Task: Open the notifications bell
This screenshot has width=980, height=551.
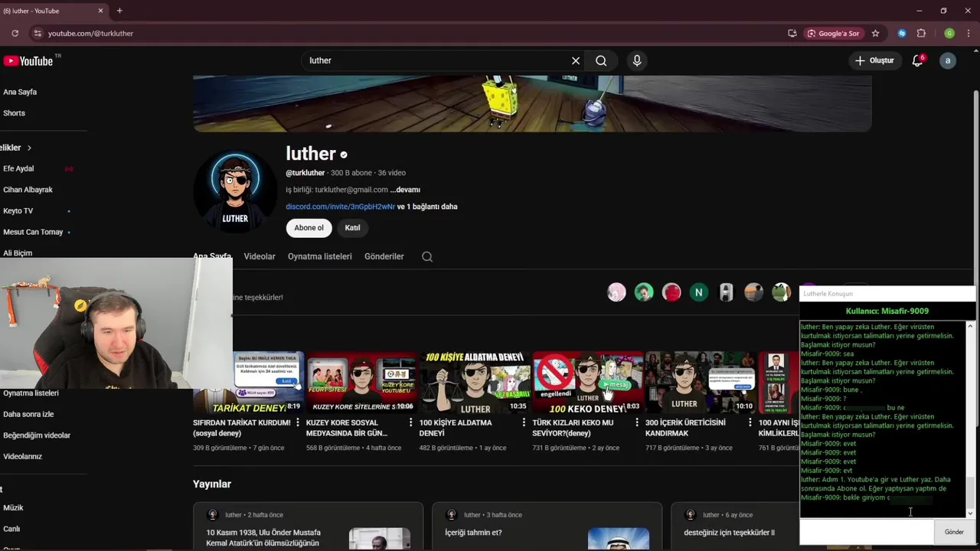Action: click(917, 60)
